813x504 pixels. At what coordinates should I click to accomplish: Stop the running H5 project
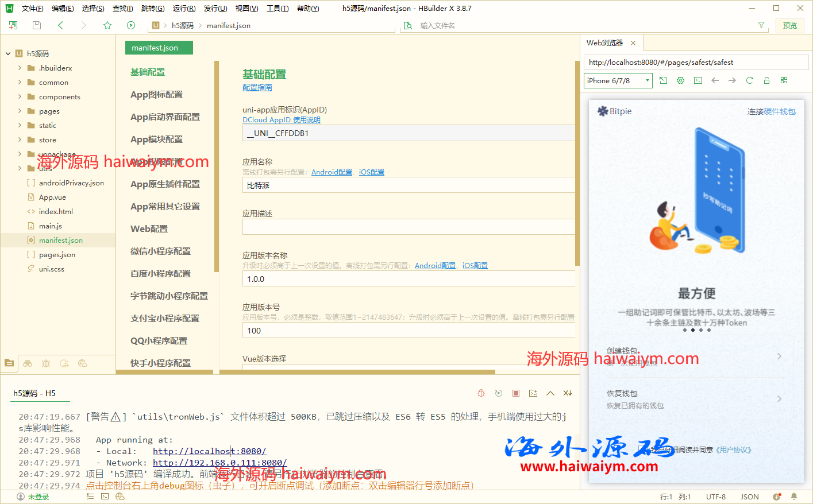click(x=516, y=393)
